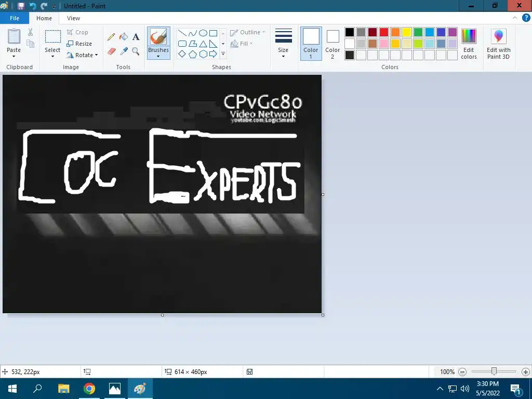This screenshot has height=399, width=532.
Task: Select the Pencil tool
Action: click(x=111, y=37)
